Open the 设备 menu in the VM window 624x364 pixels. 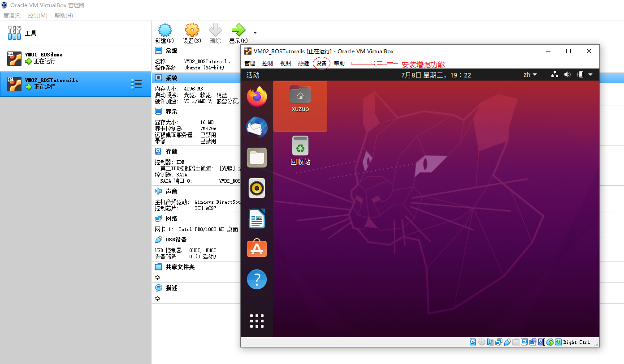321,63
